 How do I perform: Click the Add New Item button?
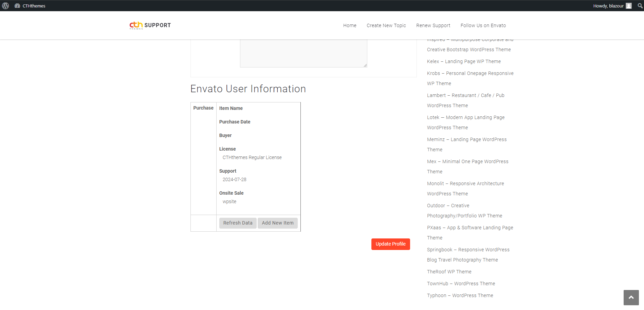tap(278, 223)
